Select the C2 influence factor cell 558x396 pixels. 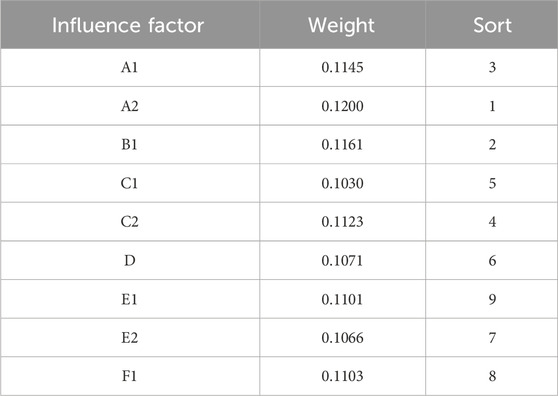pyautogui.click(x=130, y=222)
